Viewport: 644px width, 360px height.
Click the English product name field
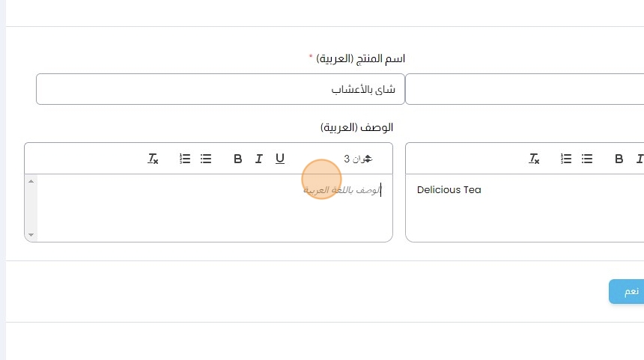coord(524,89)
